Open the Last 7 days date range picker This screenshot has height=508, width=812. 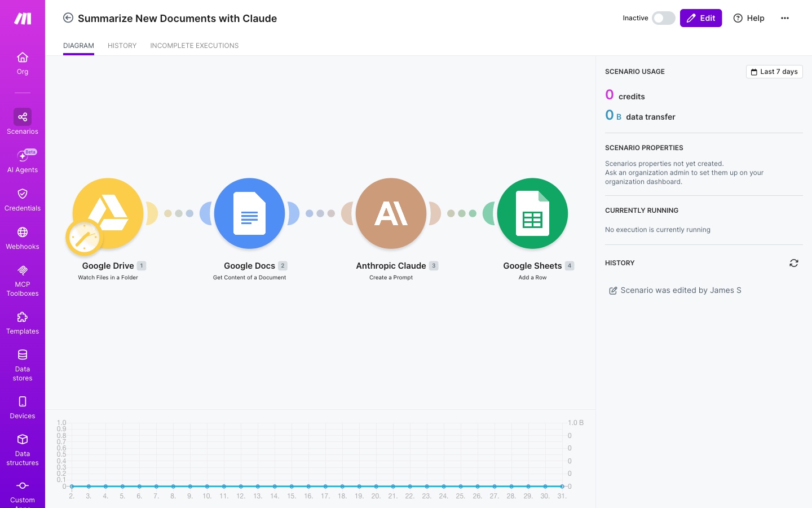point(774,72)
